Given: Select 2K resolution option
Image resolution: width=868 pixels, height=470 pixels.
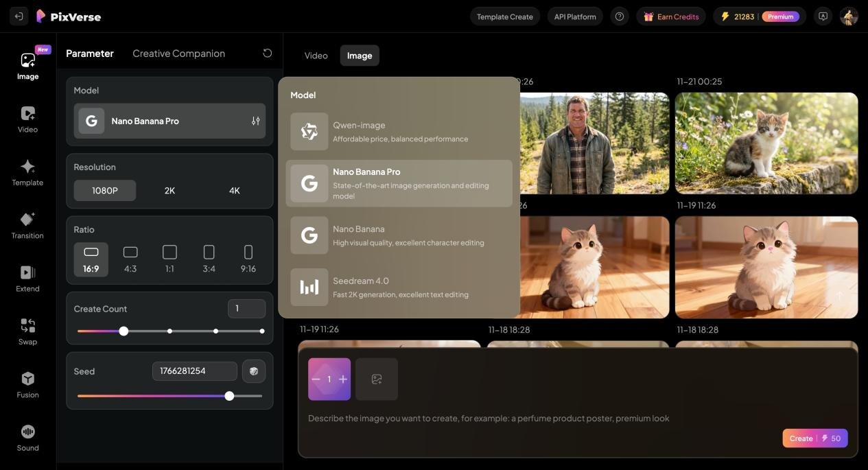Looking at the screenshot, I should (169, 191).
